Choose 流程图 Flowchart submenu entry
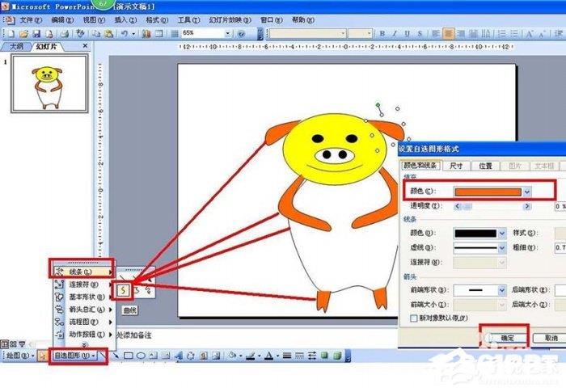 pos(84,322)
